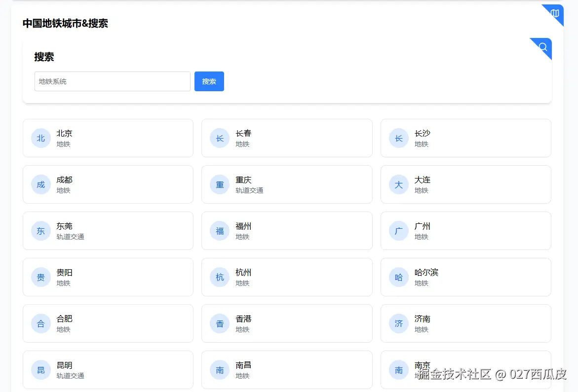Click the 北 avatar icon for Beijing
Viewport: 578px width, 392px height.
pos(41,138)
